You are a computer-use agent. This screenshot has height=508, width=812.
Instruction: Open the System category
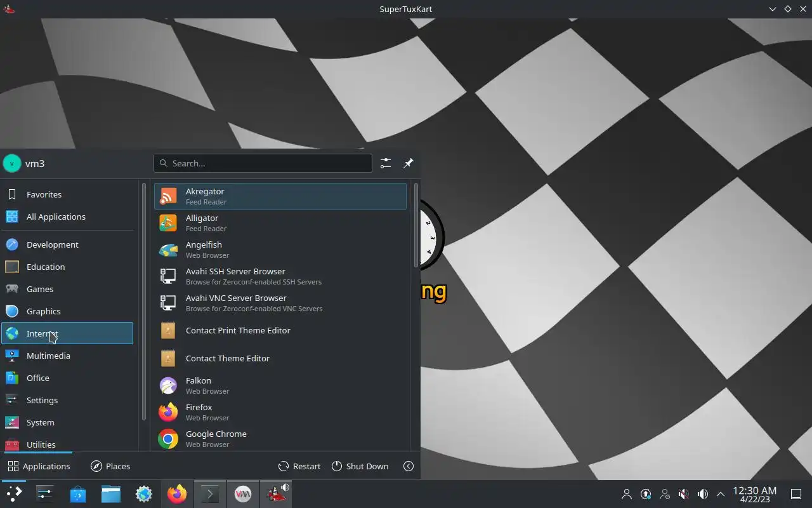[x=67, y=422]
